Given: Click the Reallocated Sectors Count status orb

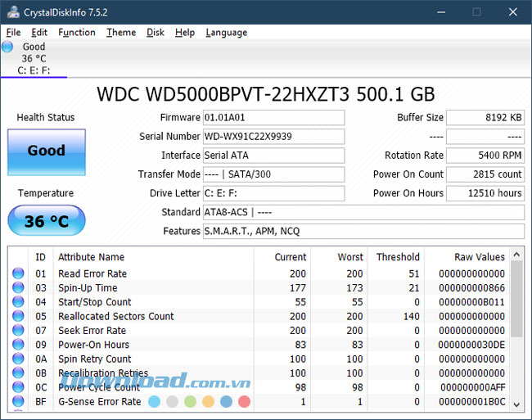Looking at the screenshot, I should [18, 317].
